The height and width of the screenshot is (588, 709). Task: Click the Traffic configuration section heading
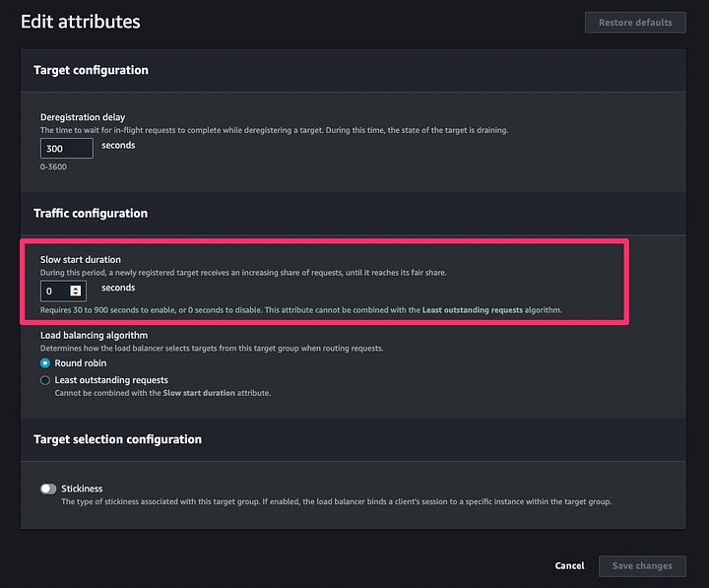pyautogui.click(x=91, y=213)
